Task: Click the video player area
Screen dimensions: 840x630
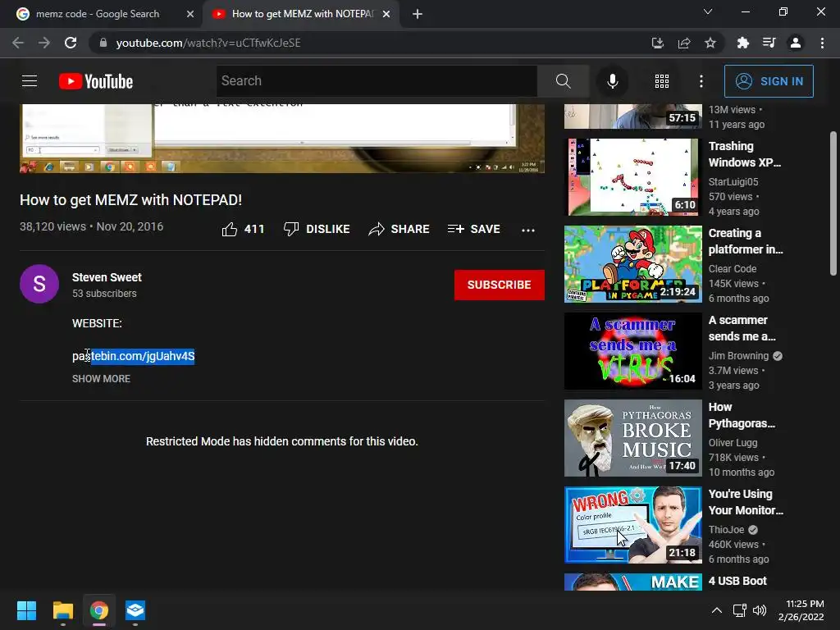Action: (282, 138)
